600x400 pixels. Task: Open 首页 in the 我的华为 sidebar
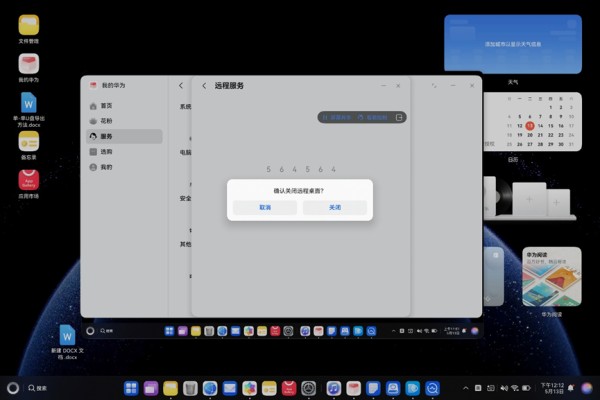[124, 106]
